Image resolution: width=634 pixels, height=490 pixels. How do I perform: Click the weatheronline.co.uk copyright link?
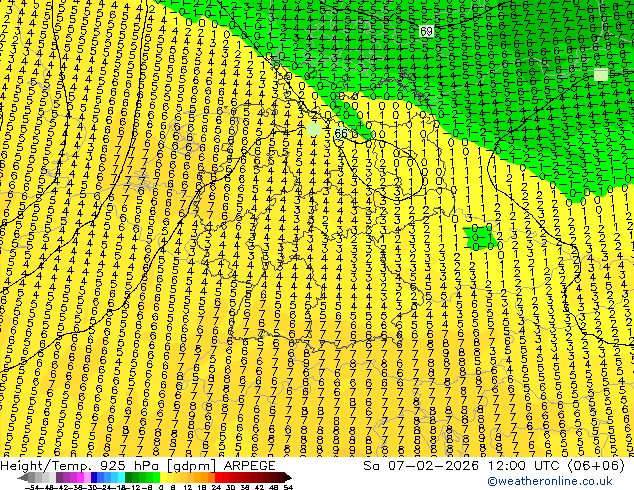[550, 481]
